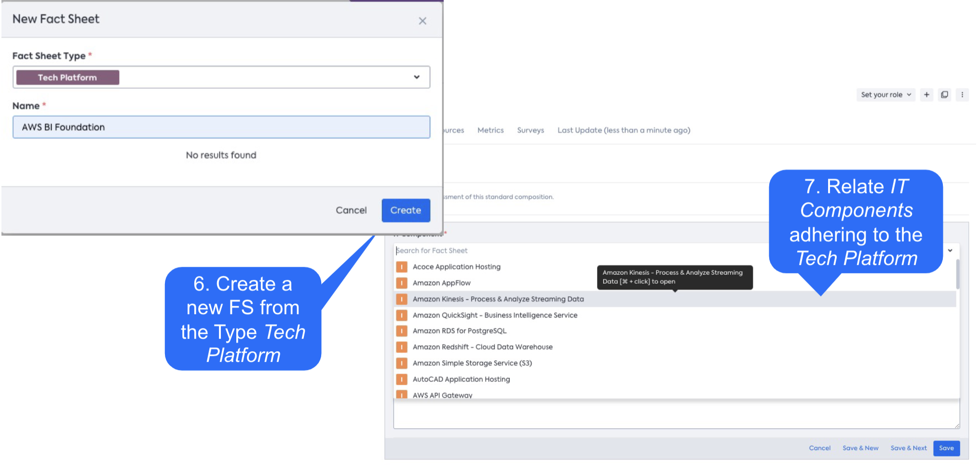Click the Search for Fact Sheet input
This screenshot has width=980, height=468.
(x=668, y=250)
